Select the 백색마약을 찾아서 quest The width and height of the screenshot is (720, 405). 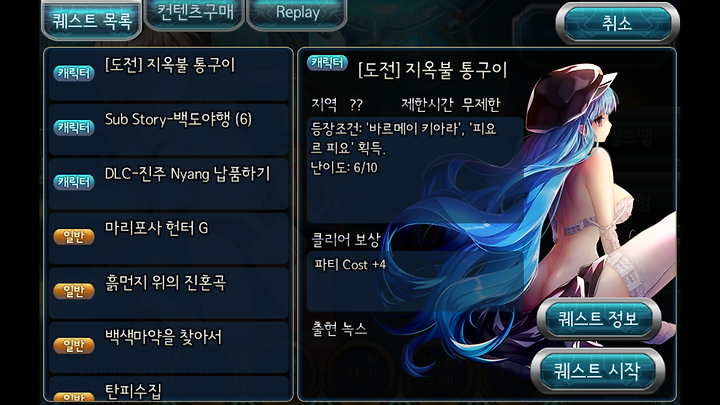point(169,348)
